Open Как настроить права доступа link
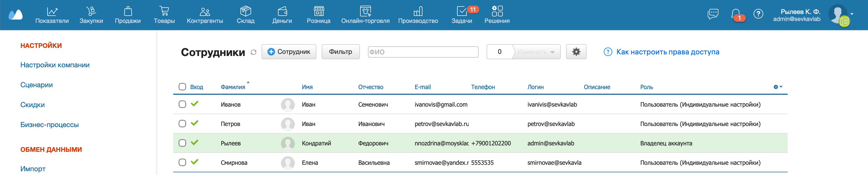The width and height of the screenshot is (868, 175). coord(667,52)
